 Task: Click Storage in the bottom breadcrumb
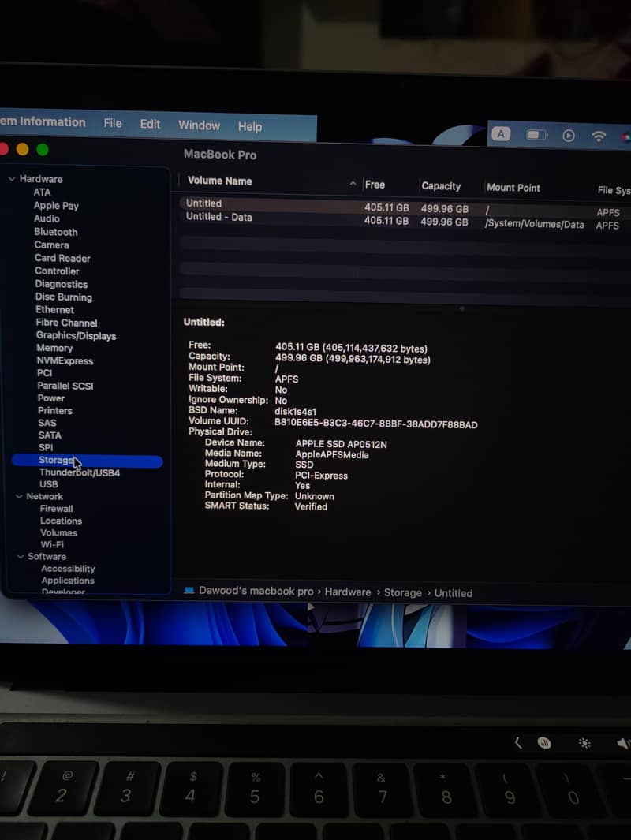[x=403, y=591]
